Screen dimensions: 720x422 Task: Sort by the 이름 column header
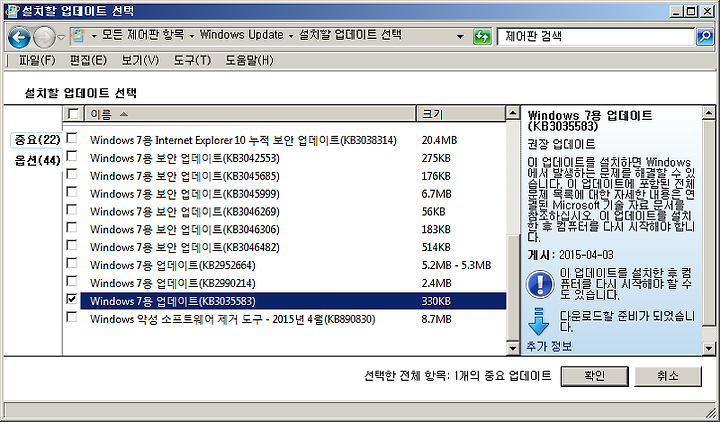point(250,114)
